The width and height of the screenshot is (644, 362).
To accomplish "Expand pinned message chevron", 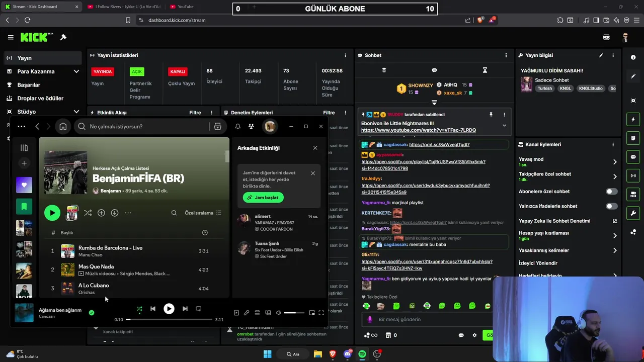I will pos(504,126).
